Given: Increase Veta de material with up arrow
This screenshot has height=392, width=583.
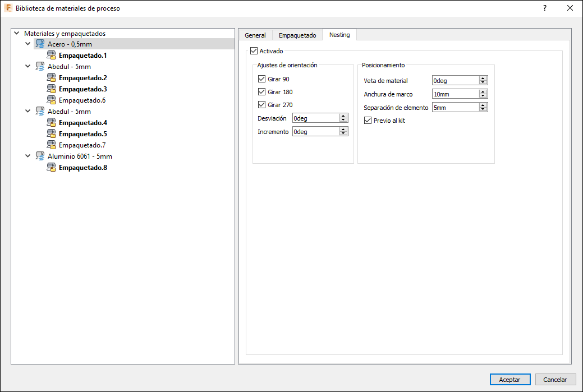Looking at the screenshot, I should click(483, 79).
